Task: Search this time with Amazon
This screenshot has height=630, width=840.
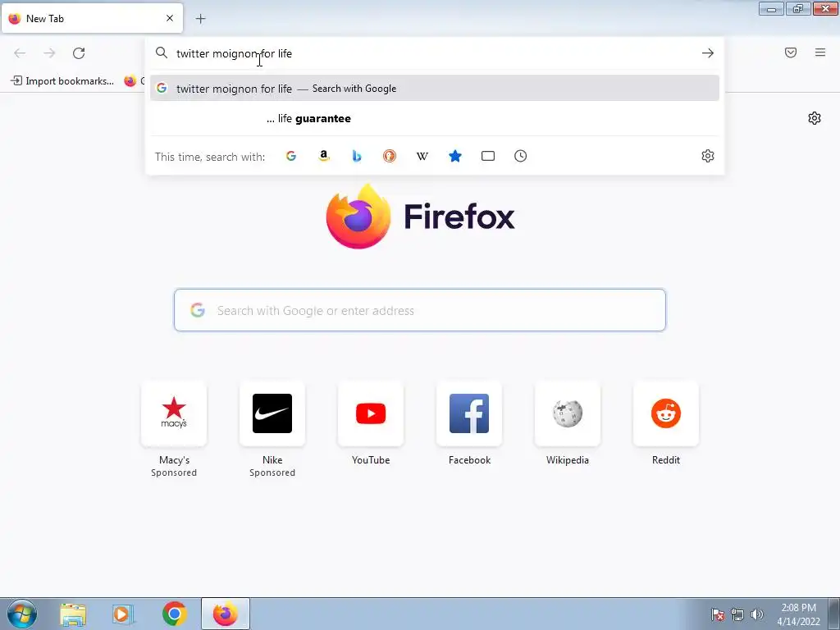Action: (323, 156)
